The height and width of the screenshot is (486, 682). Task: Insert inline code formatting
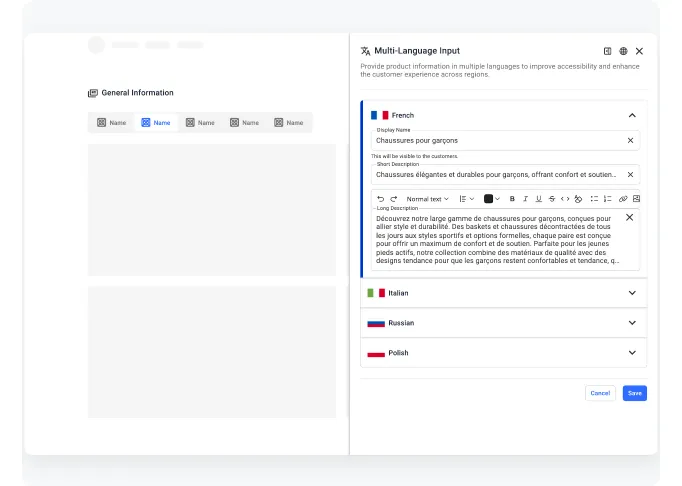click(565, 199)
